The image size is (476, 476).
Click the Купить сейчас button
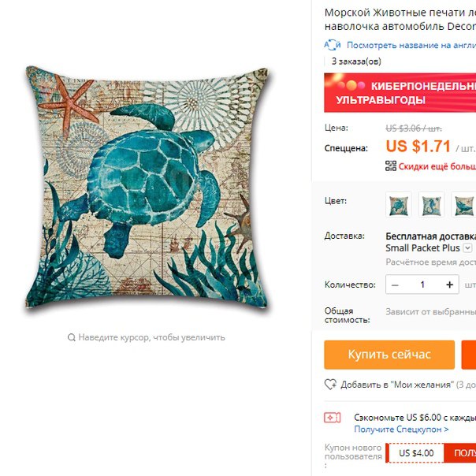point(389,355)
